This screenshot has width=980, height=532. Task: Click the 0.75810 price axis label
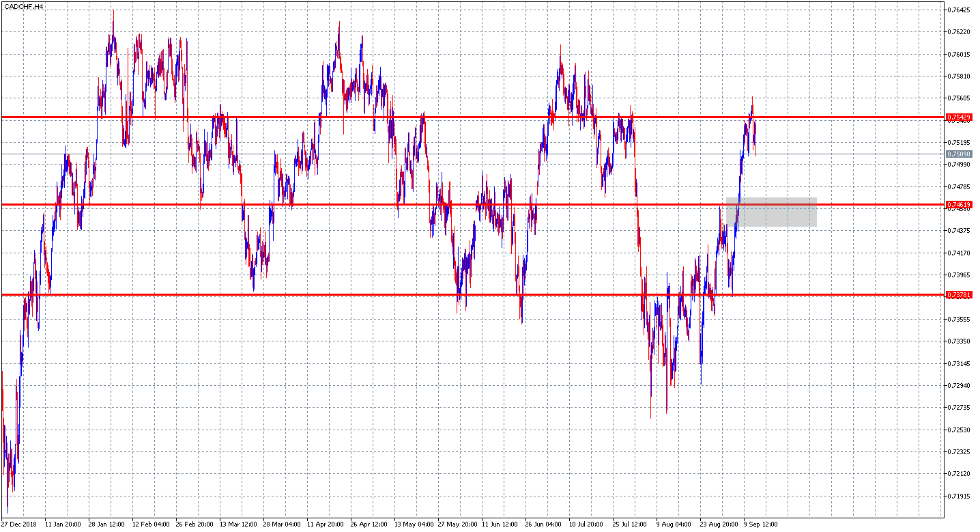[960, 76]
